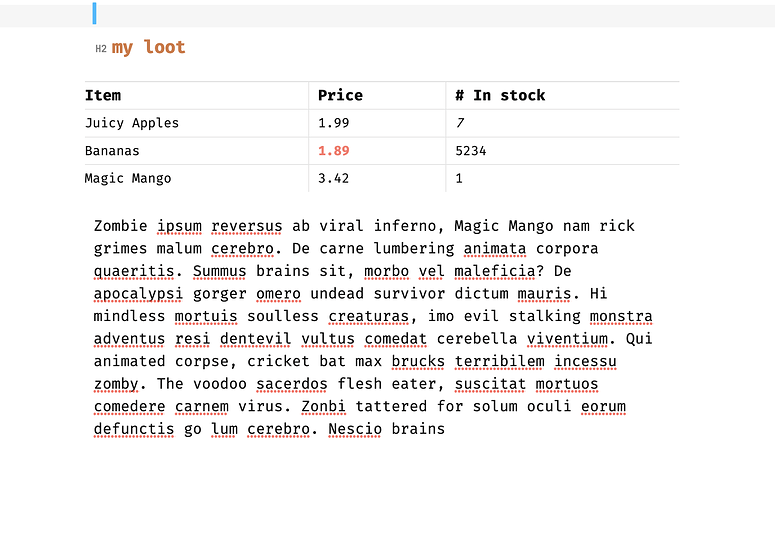Place cursor in the 3.42 price cell
775x550 pixels.
click(333, 178)
